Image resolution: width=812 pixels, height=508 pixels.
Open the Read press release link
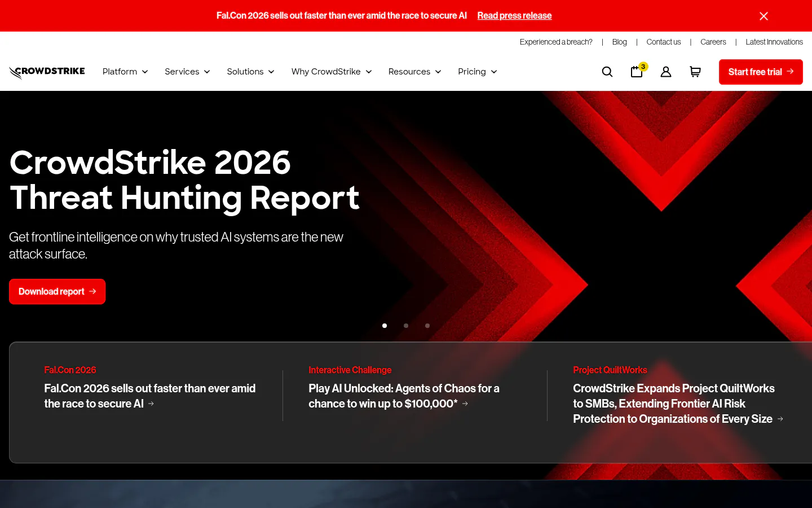tap(514, 16)
